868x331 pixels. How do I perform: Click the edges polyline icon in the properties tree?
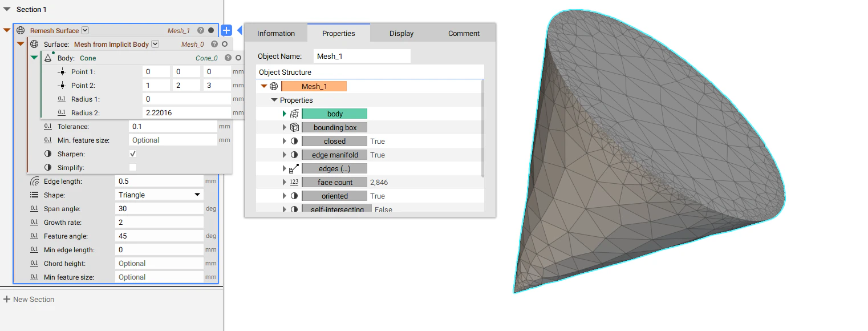[x=294, y=168]
